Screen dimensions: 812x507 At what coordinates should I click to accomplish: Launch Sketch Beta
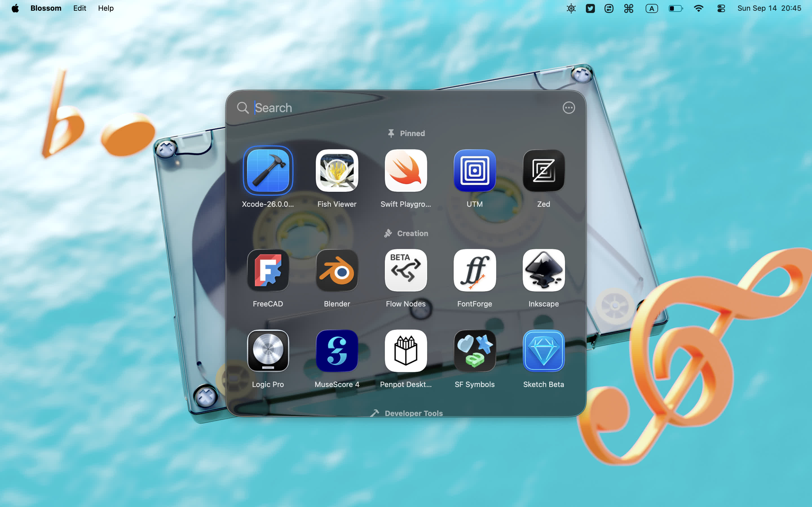544,350
